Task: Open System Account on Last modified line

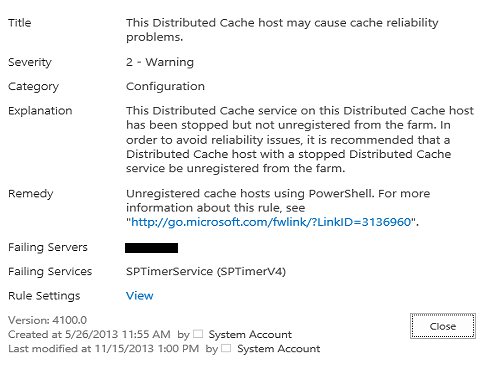Action: pos(279,349)
